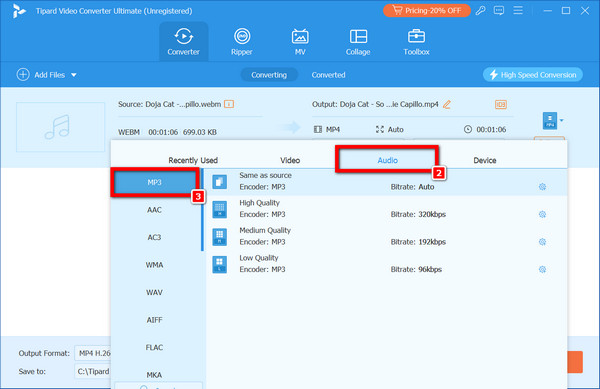The height and width of the screenshot is (389, 600).
Task: Open the Converter module
Action: click(x=184, y=42)
